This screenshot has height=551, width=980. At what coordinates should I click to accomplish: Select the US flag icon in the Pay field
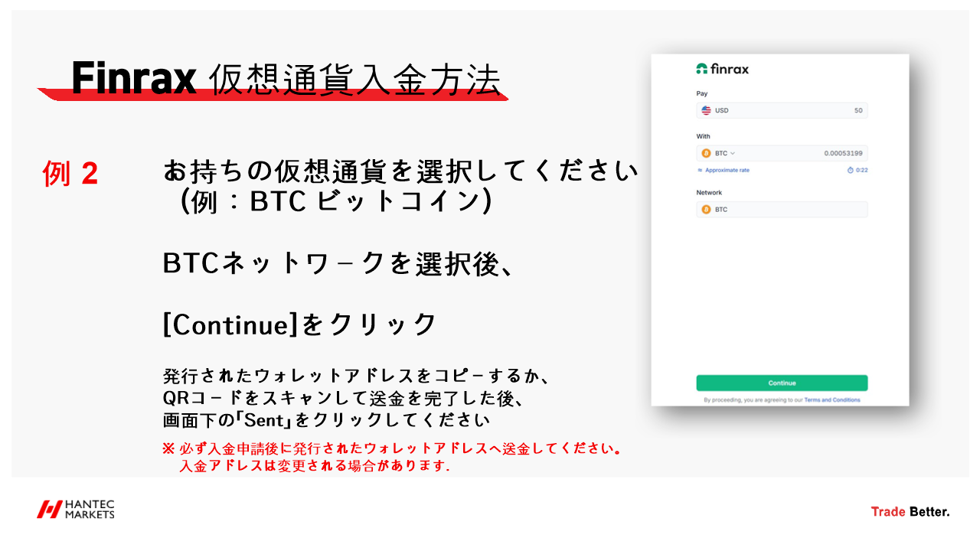[706, 110]
